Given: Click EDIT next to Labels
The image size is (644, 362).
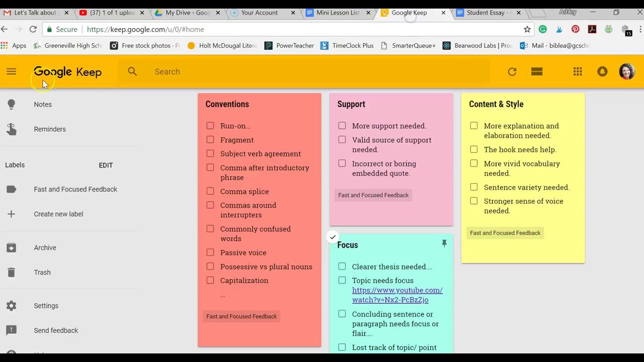Looking at the screenshot, I should [106, 165].
